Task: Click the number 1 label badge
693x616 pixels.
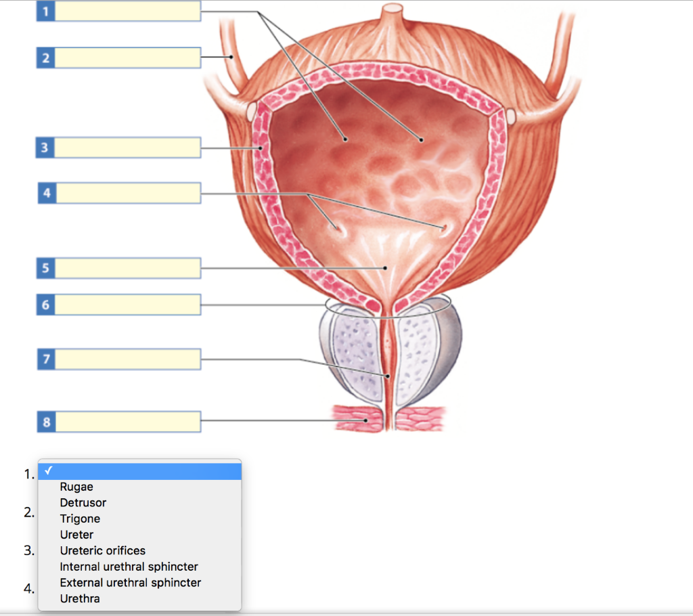Action: point(45,10)
